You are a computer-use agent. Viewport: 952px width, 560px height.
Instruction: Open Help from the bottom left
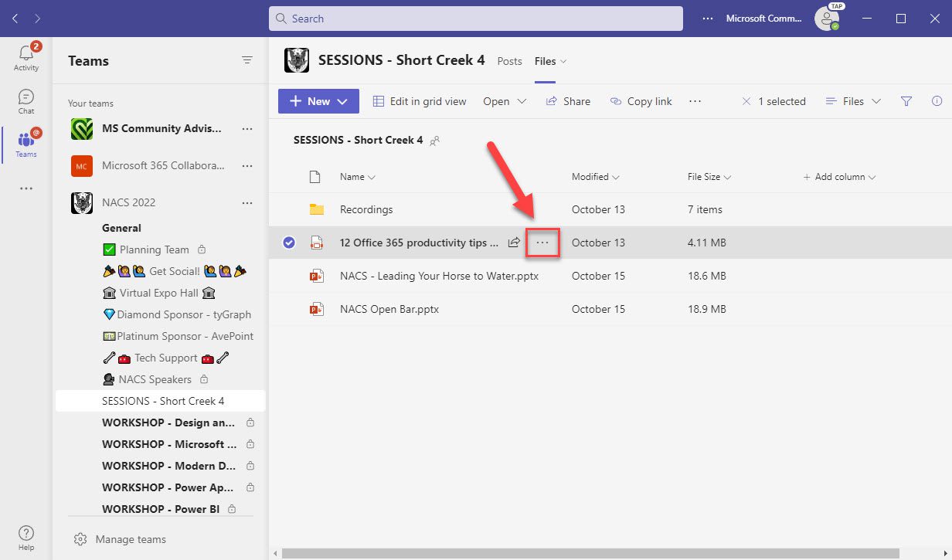point(25,535)
